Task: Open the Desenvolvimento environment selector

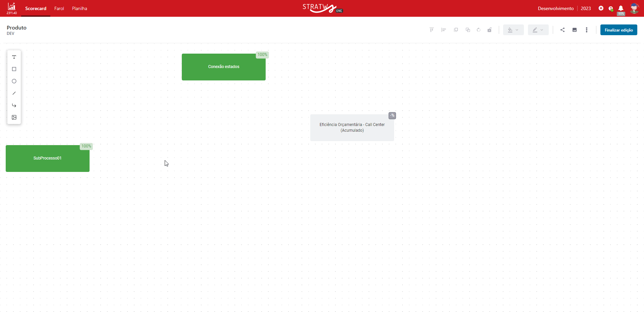Action: click(556, 8)
